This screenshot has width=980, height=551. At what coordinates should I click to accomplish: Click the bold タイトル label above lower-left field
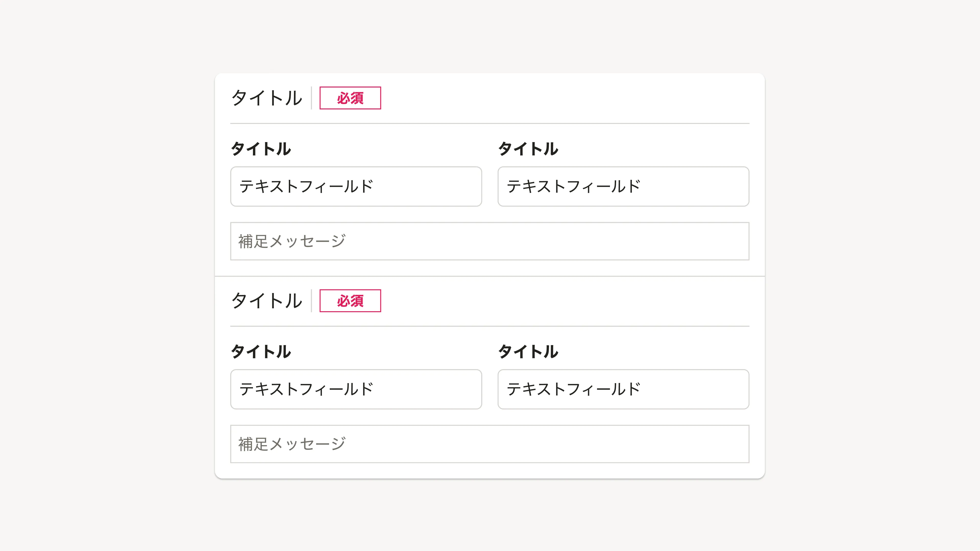pos(261,351)
